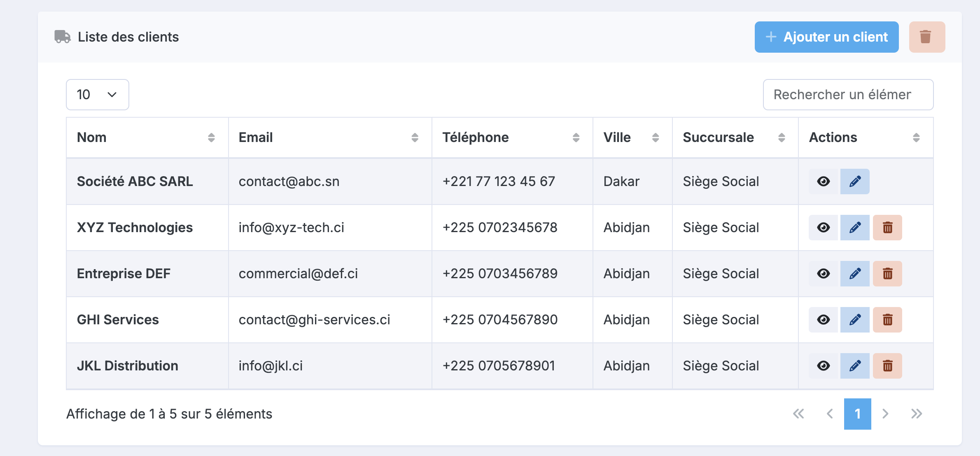This screenshot has width=980, height=456.
Task: Open the rows-per-page dropdown showing 10
Action: click(98, 95)
